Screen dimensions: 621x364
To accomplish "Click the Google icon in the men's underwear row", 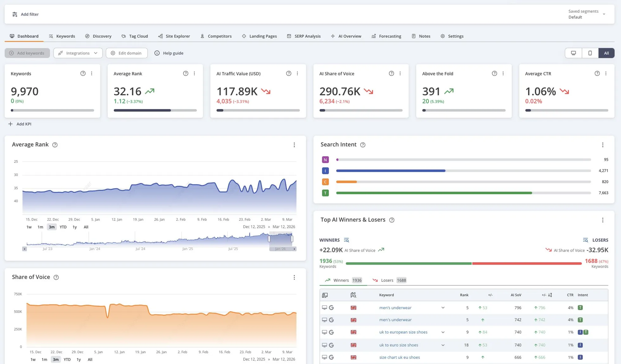I will pos(331,307).
